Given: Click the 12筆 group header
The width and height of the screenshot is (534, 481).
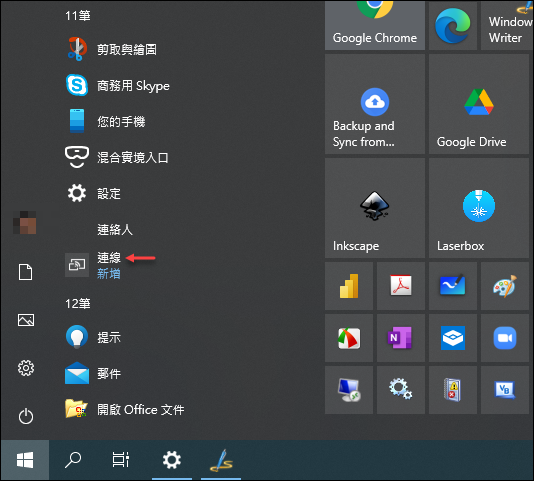Looking at the screenshot, I should [78, 304].
